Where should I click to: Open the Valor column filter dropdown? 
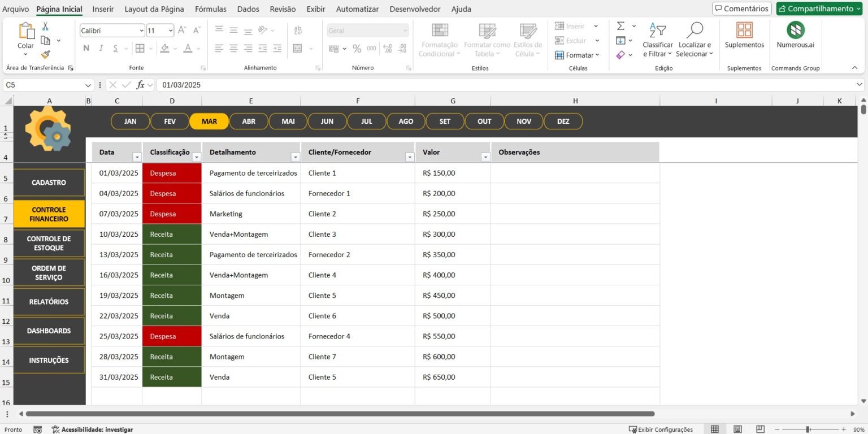[x=485, y=157]
